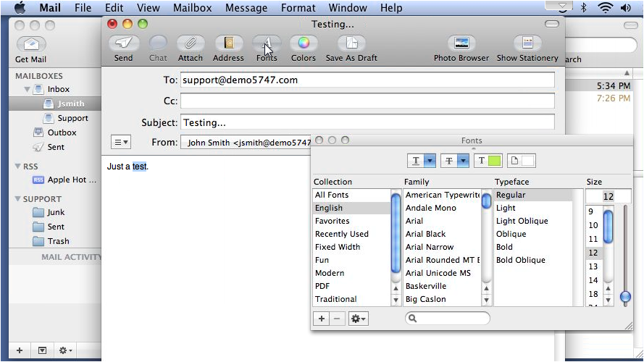The width and height of the screenshot is (644, 362).
Task: Click add font collection plus button
Action: coord(322,319)
